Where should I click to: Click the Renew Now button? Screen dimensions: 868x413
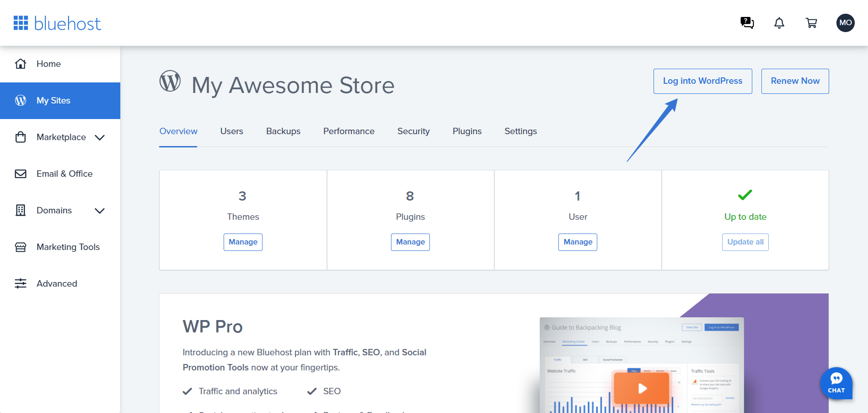795,81
